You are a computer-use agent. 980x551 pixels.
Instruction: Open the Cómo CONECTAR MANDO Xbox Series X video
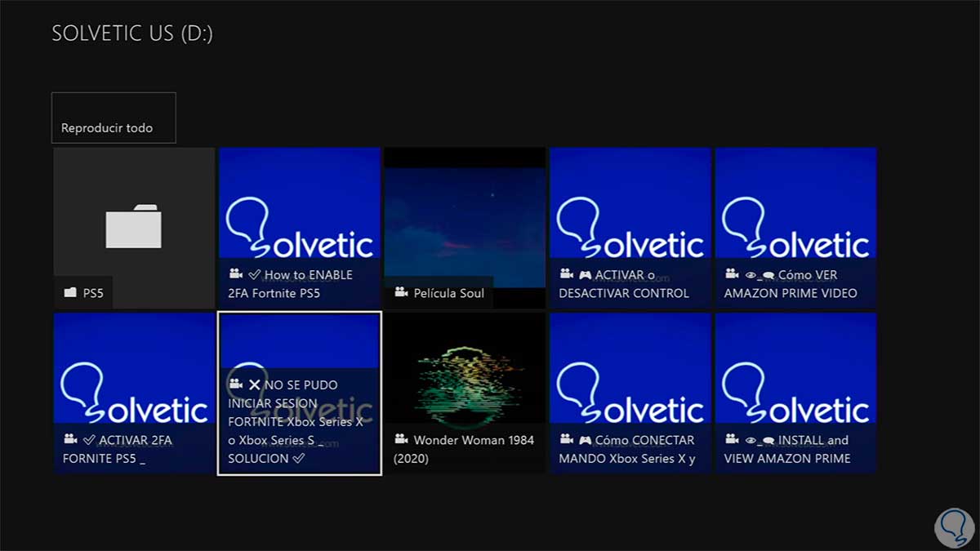point(630,393)
